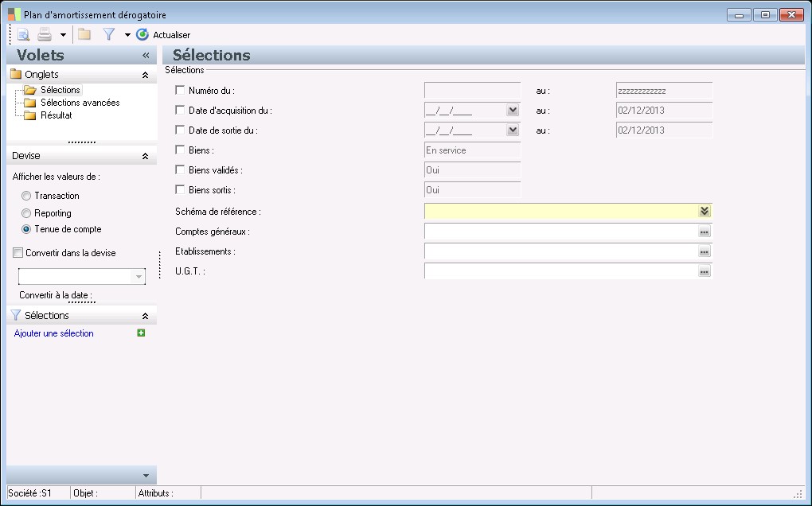The width and height of the screenshot is (812, 506).
Task: Click Objet : in status bar
Action: click(85, 493)
